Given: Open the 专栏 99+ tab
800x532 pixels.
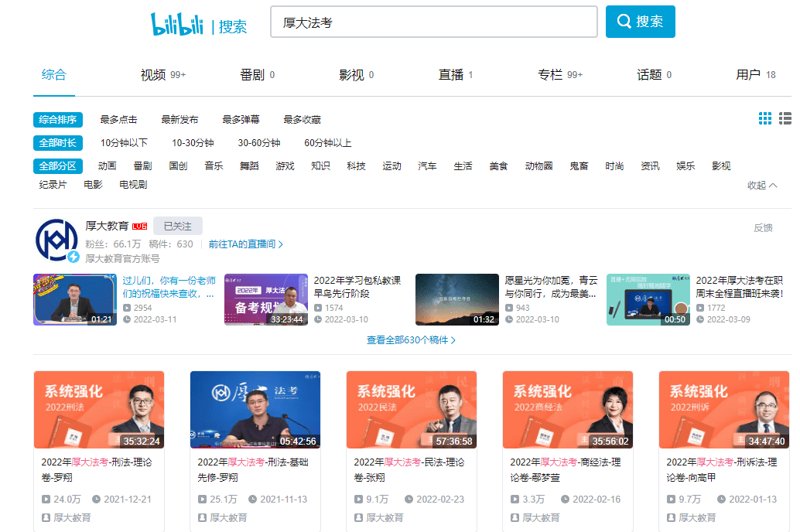Looking at the screenshot, I should (x=560, y=75).
